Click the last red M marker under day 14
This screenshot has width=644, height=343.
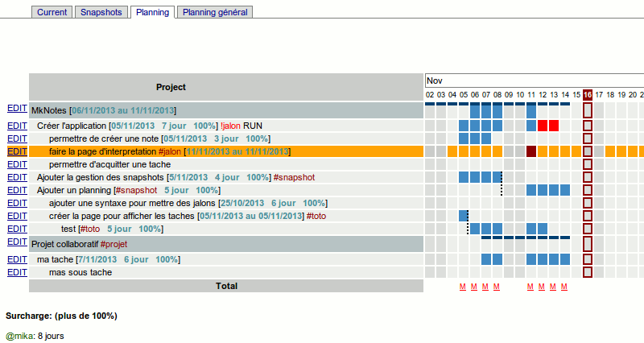[564, 287]
